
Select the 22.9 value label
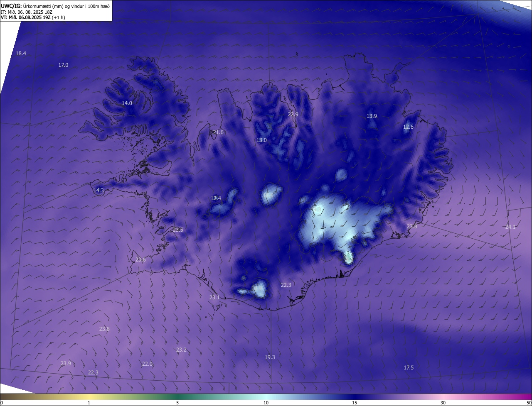[293, 115]
